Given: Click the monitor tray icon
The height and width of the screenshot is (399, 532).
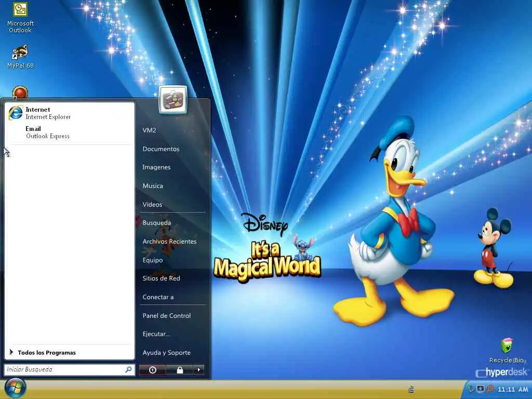Looking at the screenshot, I should coord(481,389).
